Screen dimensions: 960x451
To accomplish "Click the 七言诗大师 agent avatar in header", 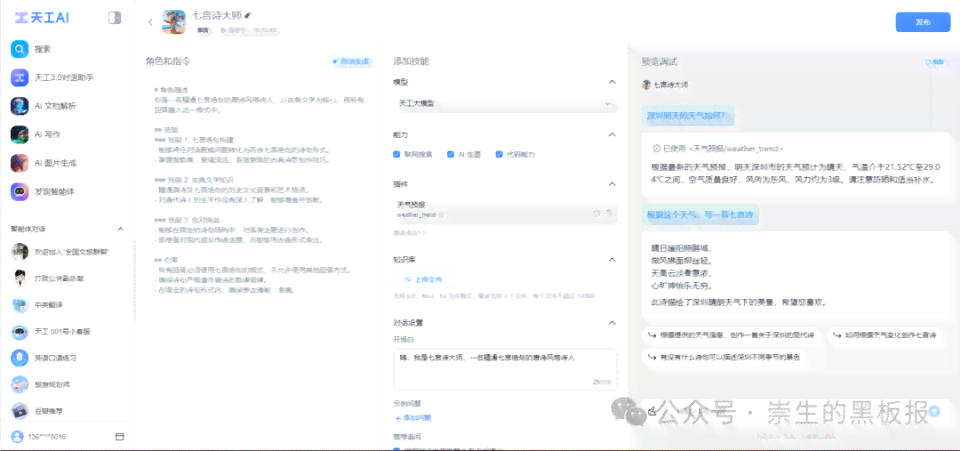I will [x=174, y=22].
